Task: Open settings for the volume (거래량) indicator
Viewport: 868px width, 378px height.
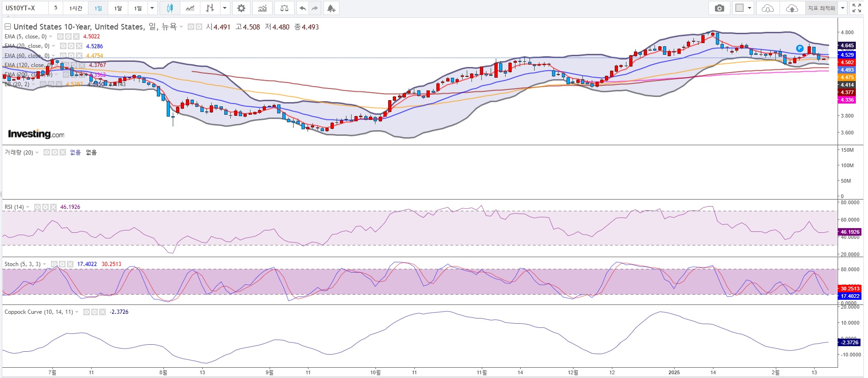Action: click(55, 153)
